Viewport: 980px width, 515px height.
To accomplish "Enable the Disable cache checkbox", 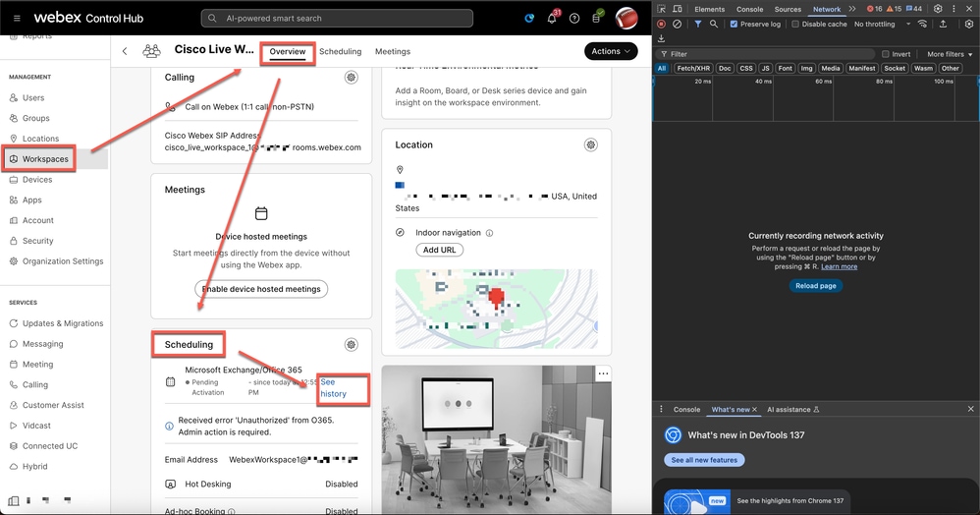I will [x=795, y=24].
